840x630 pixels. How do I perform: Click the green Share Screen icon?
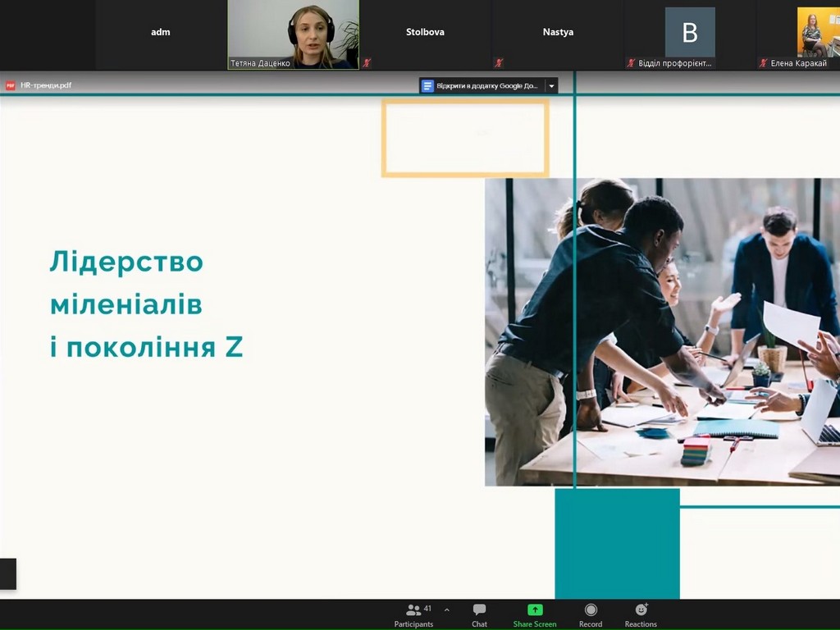(x=535, y=610)
